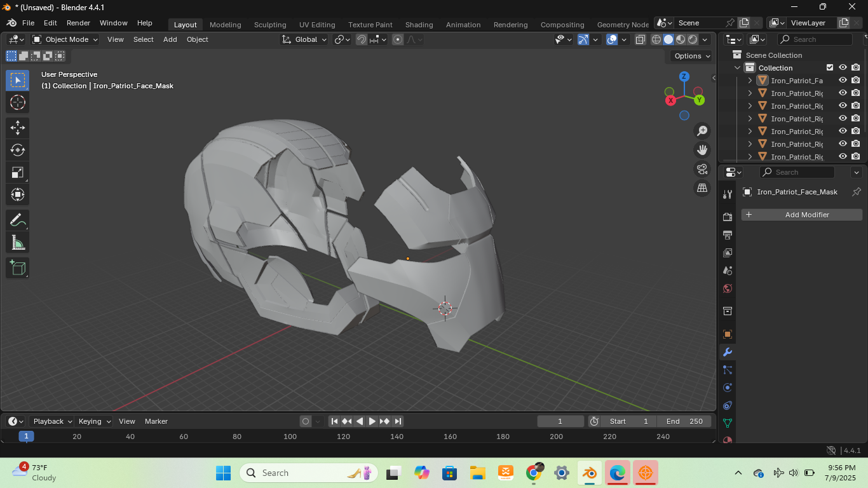
Task: Open the File menu
Action: 29,23
